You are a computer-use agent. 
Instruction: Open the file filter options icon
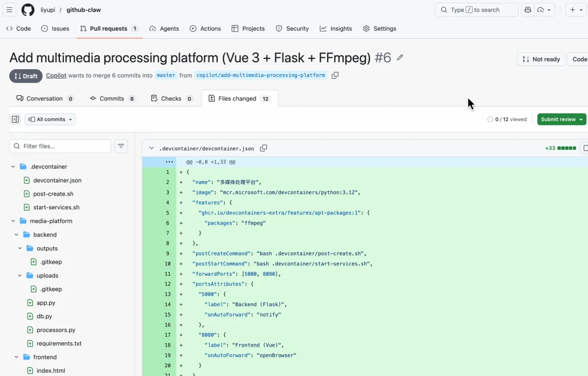click(x=121, y=146)
